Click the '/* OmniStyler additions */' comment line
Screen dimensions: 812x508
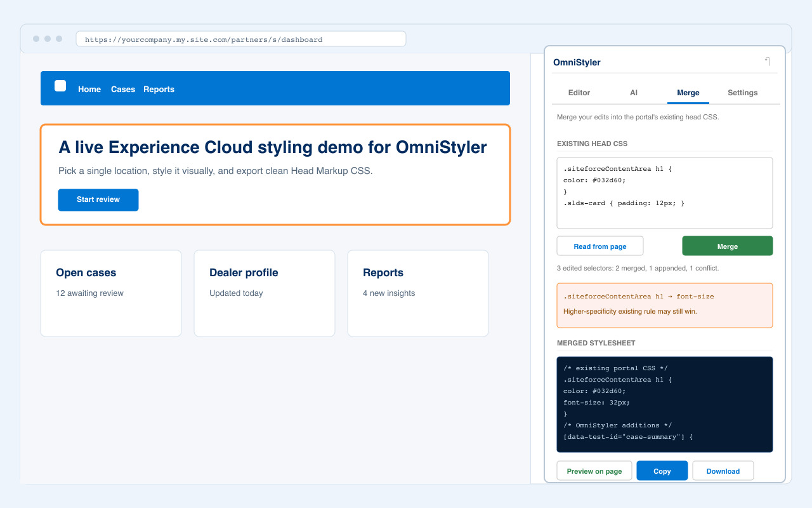(617, 425)
